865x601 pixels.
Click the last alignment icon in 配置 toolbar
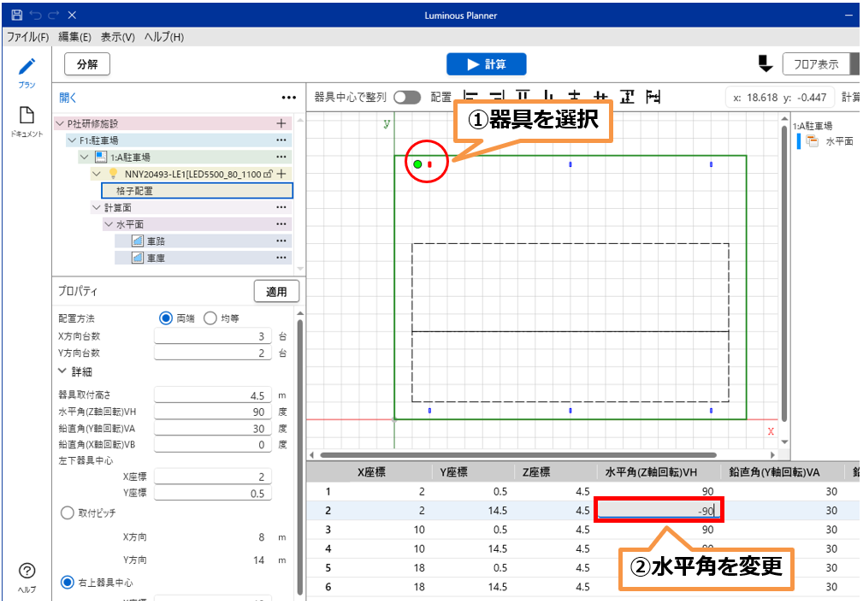coord(654,97)
